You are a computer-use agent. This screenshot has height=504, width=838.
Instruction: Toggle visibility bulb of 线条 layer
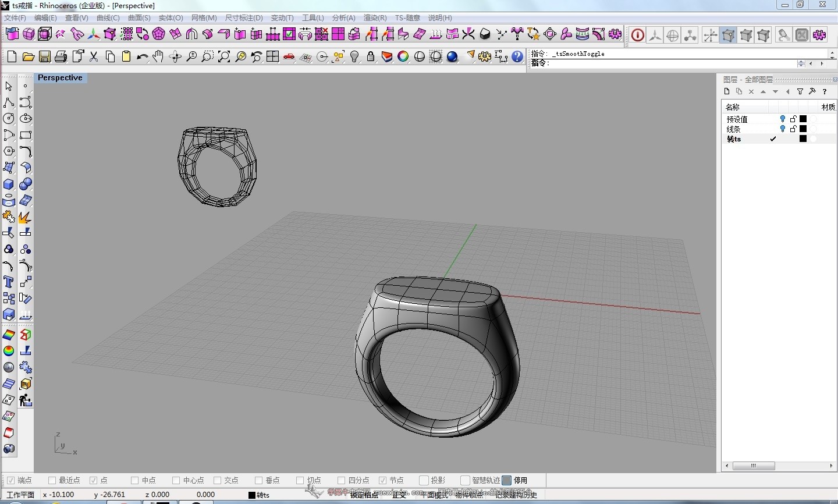(783, 129)
